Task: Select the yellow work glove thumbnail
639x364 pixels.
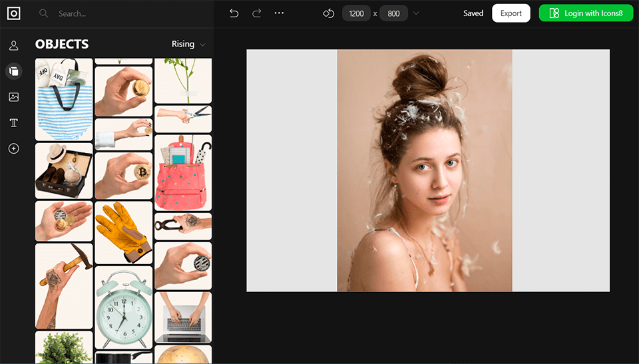Action: pyautogui.click(x=124, y=233)
